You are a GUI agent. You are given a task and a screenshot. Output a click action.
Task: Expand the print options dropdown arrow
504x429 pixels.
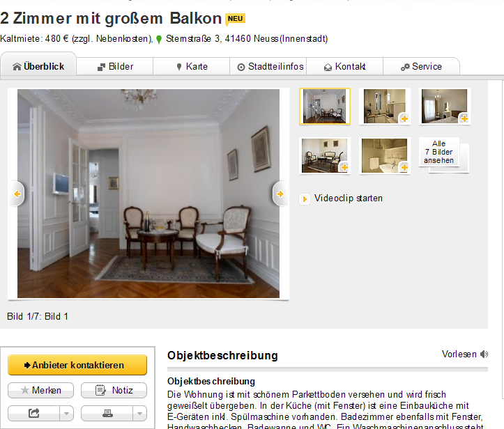140,413
